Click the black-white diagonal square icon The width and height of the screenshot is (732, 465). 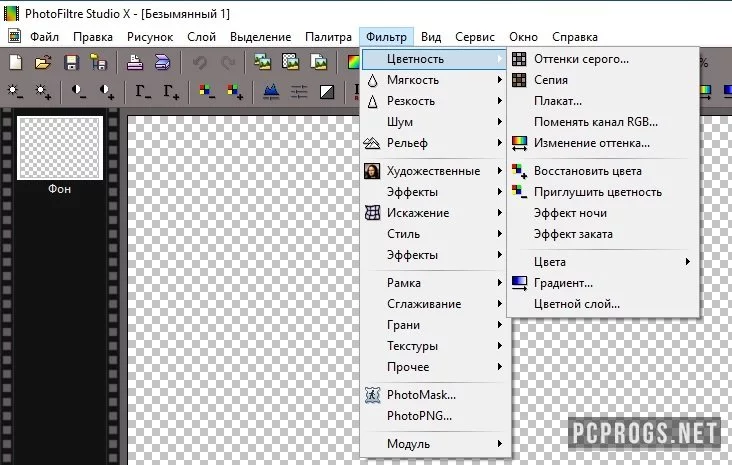click(327, 92)
